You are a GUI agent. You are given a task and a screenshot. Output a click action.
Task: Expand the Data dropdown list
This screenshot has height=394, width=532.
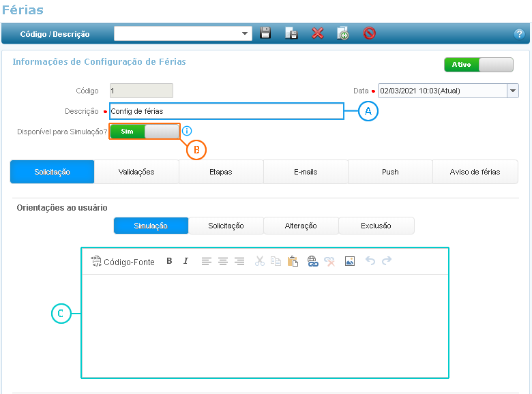[x=513, y=91]
